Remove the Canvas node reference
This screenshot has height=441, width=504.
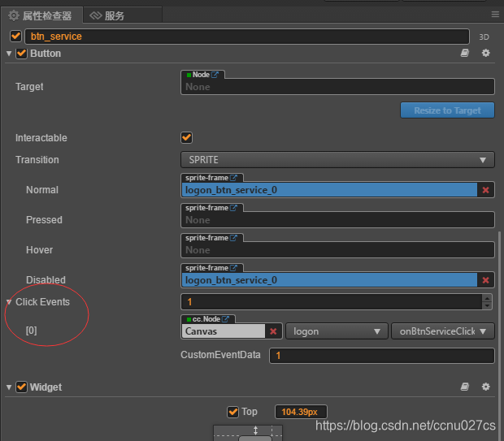273,331
